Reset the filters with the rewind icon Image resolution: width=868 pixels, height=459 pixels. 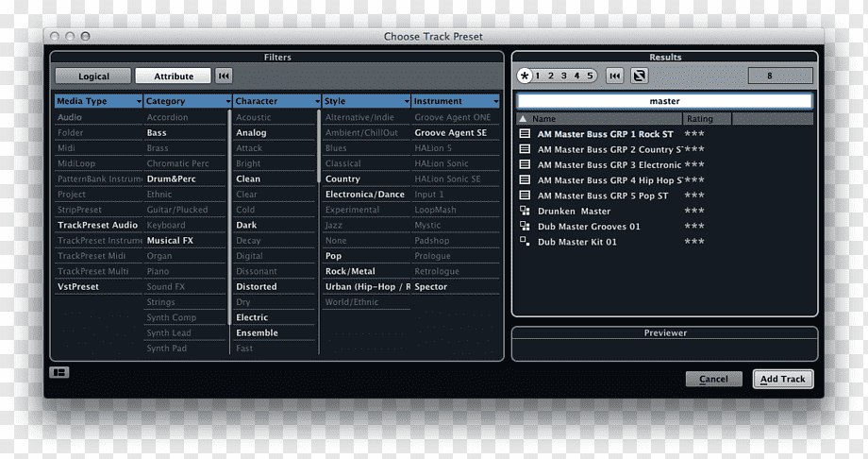point(224,76)
